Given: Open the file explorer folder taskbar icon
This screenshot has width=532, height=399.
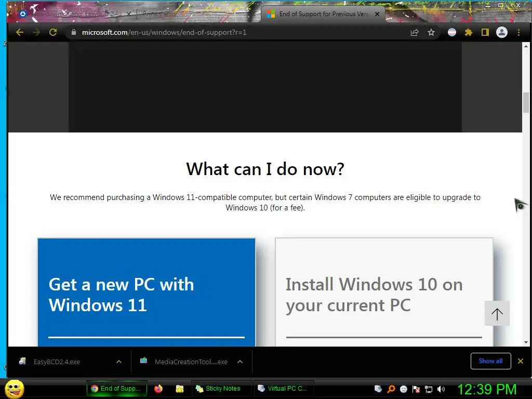Looking at the screenshot, I should (x=179, y=389).
